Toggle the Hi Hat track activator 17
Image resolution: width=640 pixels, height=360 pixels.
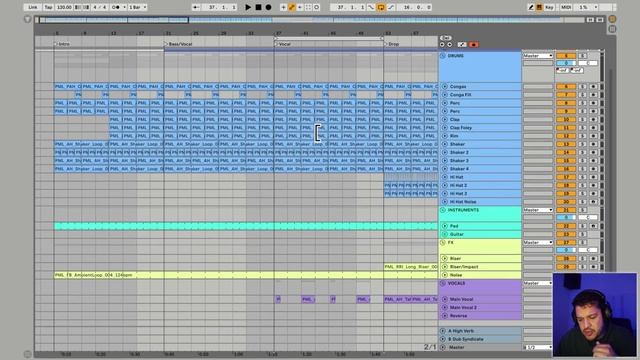pyautogui.click(x=566, y=177)
